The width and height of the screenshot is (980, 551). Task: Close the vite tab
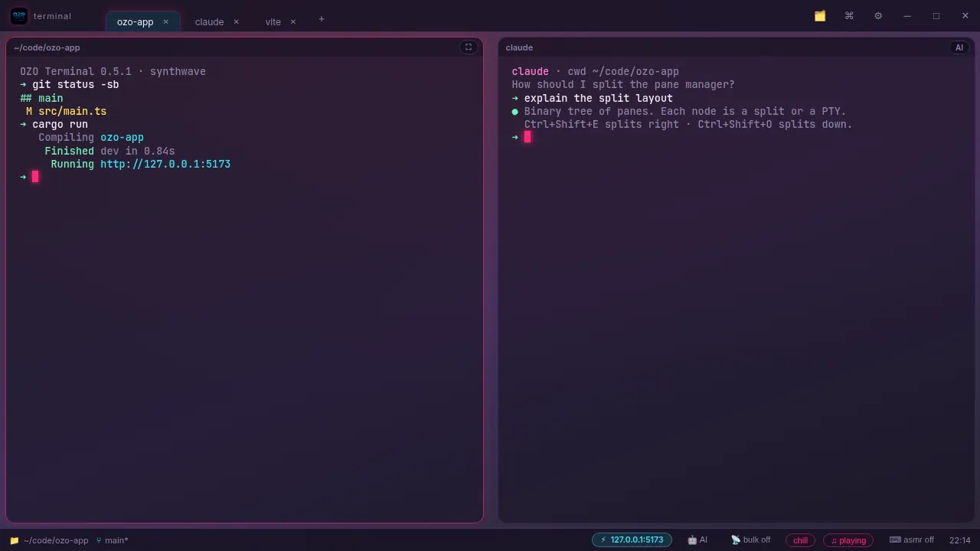click(292, 22)
